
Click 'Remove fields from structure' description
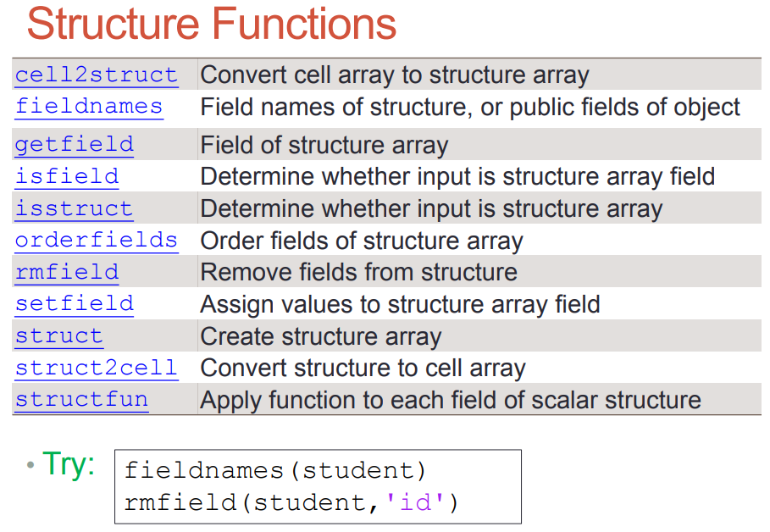[x=359, y=273]
